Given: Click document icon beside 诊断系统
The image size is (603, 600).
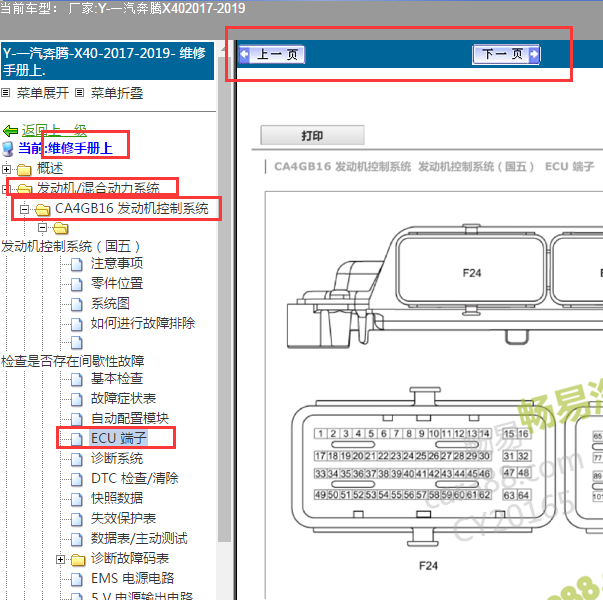Looking at the screenshot, I should pos(77,460).
